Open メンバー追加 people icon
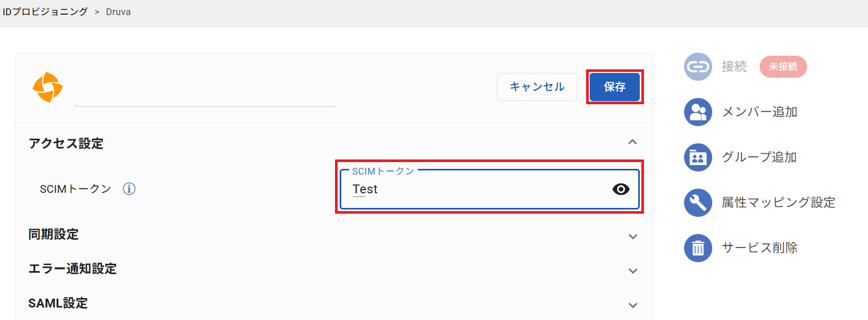 coord(698,112)
